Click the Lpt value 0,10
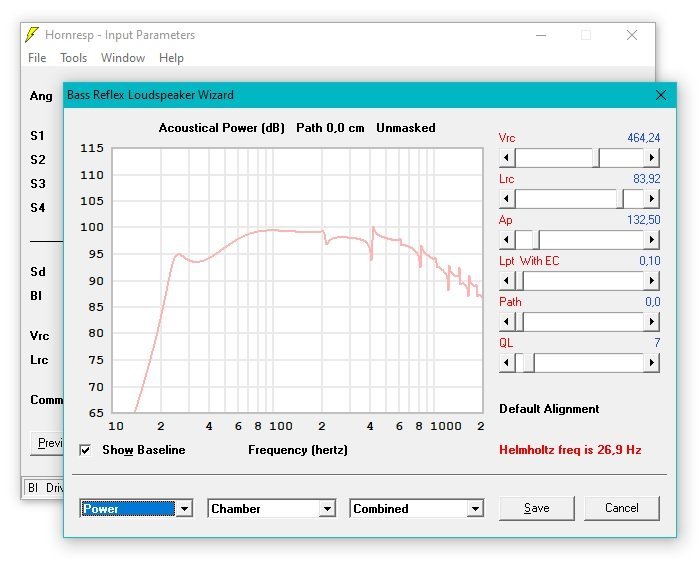 650,261
